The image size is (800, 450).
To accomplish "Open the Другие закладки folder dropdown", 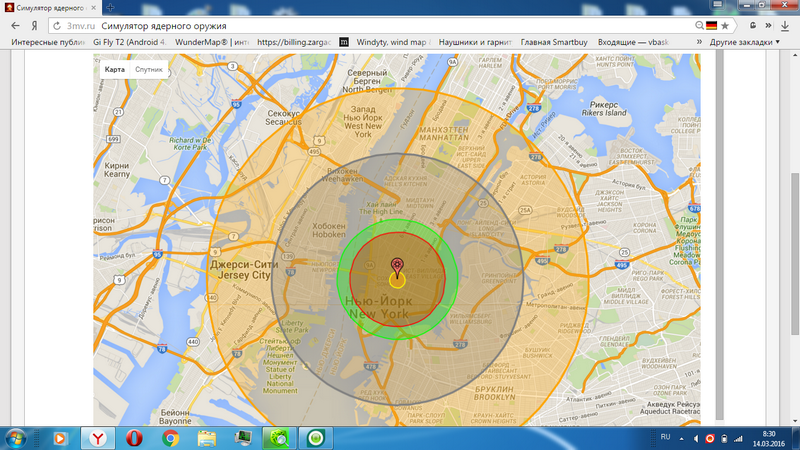I will [x=744, y=42].
